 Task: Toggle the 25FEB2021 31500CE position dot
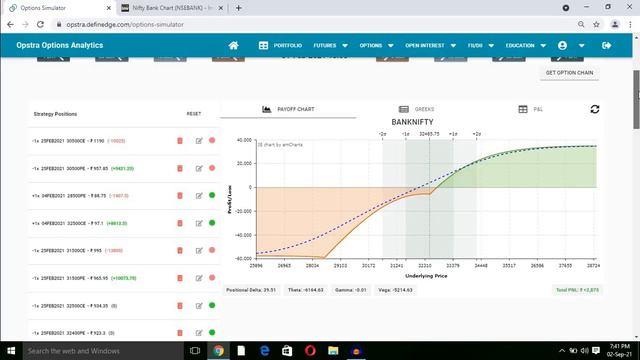coord(212,250)
